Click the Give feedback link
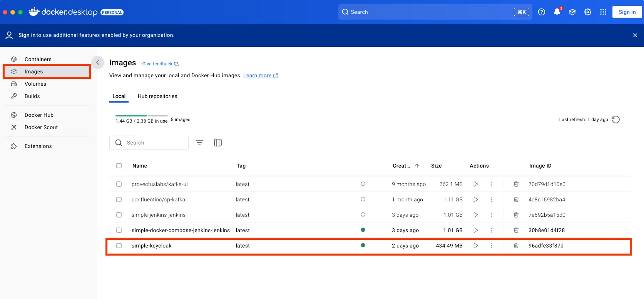Screen dimensions: 644x299 pyautogui.click(x=160, y=64)
